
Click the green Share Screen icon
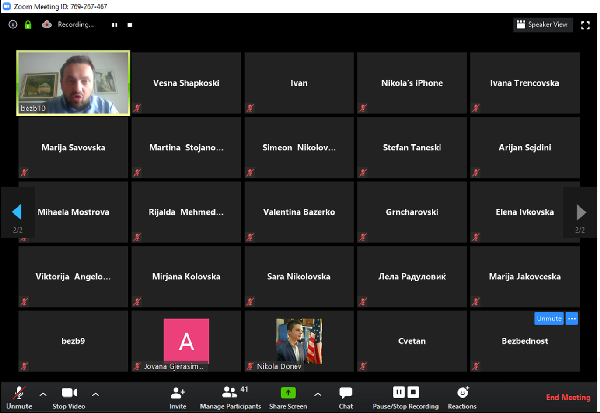coord(287,393)
